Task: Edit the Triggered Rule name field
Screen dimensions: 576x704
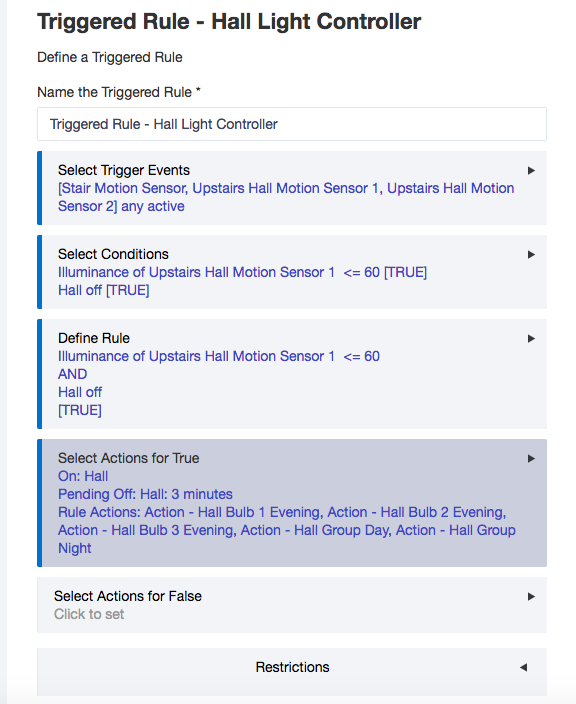Action: point(292,124)
